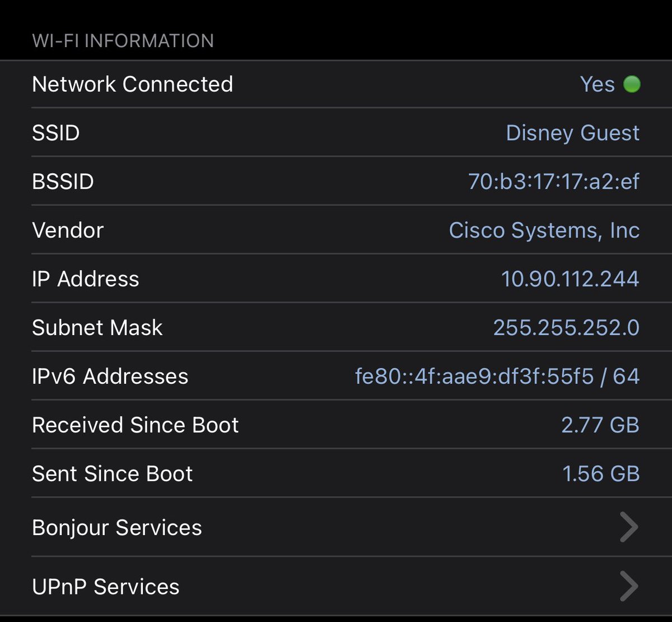This screenshot has height=622, width=672.
Task: Select Network Connected value Yes
Action: pos(598,85)
